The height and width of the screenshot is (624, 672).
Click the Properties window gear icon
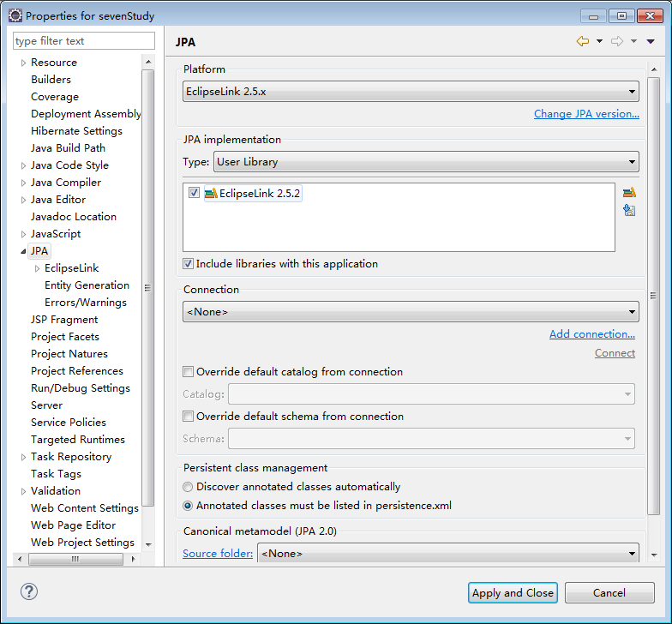click(x=15, y=15)
